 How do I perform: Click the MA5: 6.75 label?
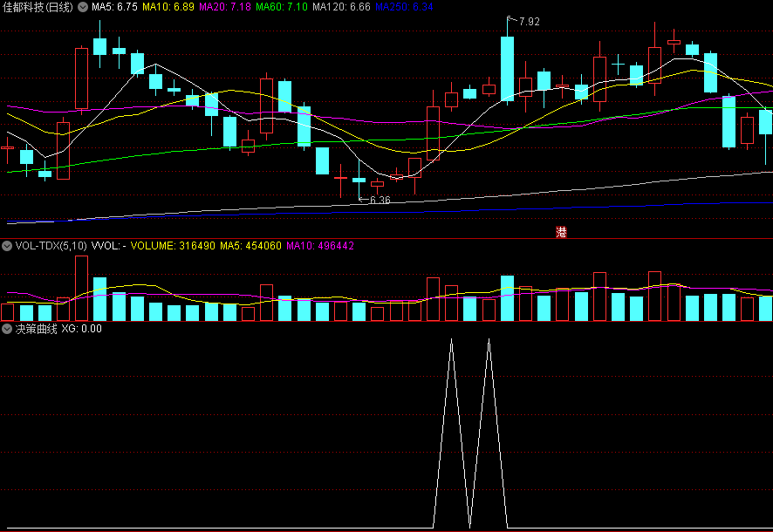click(114, 7)
